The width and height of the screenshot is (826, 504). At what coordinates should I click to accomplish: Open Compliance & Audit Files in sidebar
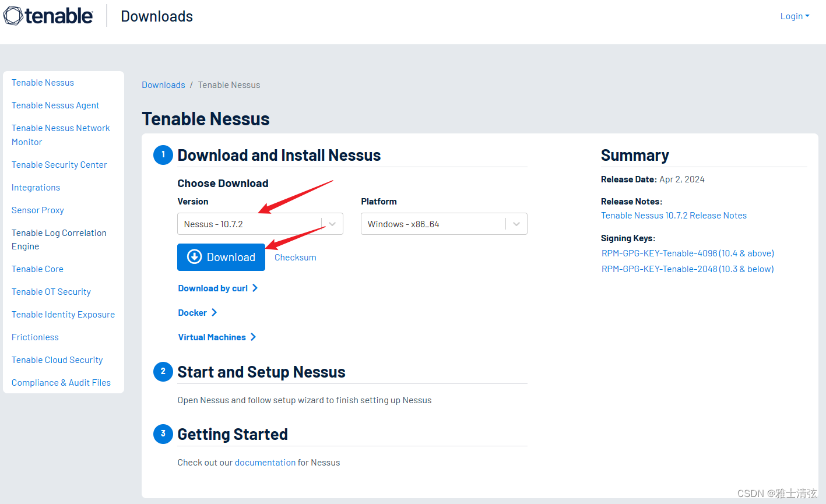[61, 383]
